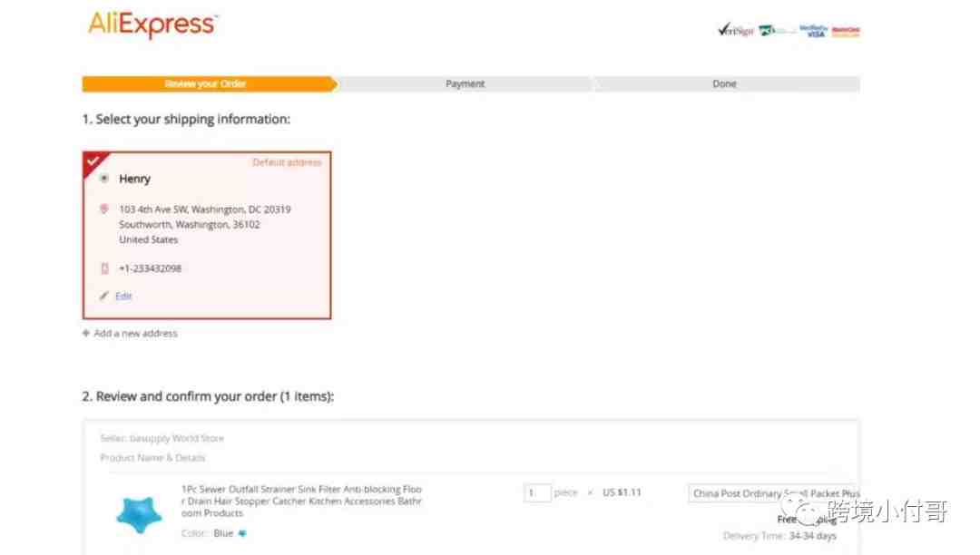Click the quantity input field
The image size is (980, 555).
tap(537, 492)
